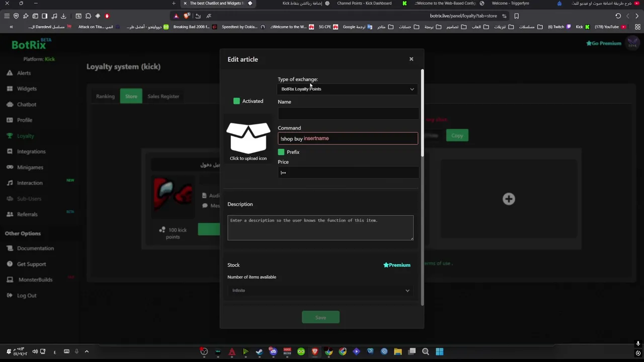Switch to Channel Points - Kick Dashboard tab
This screenshot has width=644, height=362.
click(x=364, y=3)
